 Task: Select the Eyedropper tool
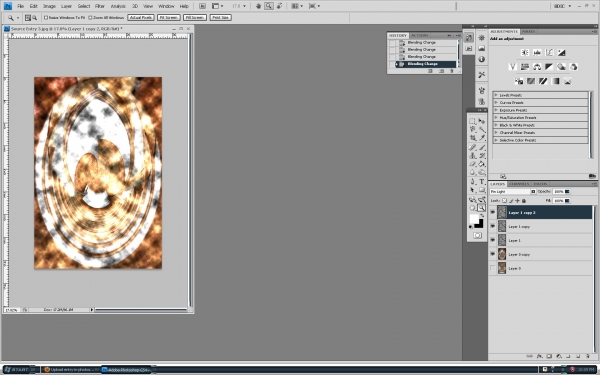tap(482, 138)
